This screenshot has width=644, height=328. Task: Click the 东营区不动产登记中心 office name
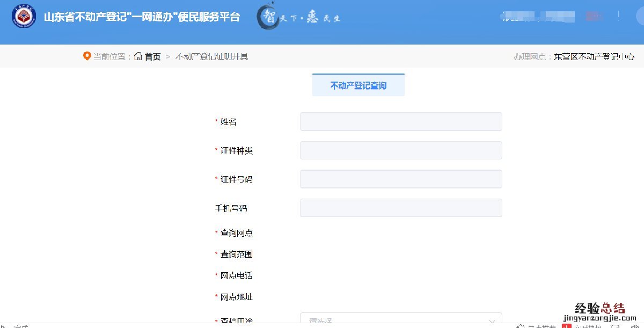pyautogui.click(x=594, y=56)
